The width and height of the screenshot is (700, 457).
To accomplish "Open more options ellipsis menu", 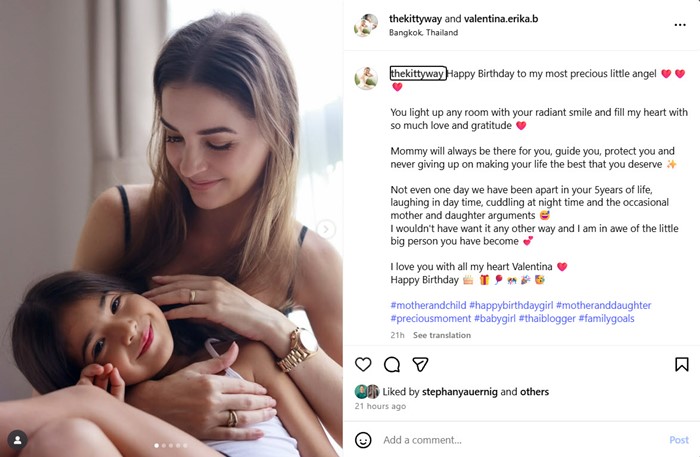I will 680,24.
